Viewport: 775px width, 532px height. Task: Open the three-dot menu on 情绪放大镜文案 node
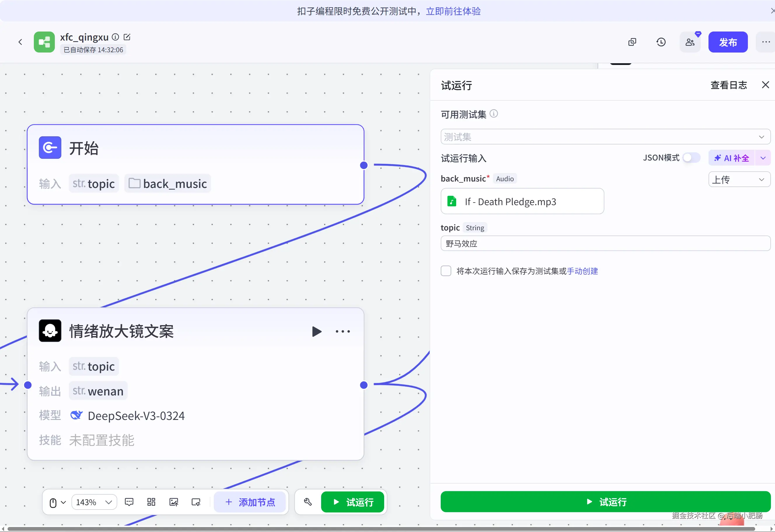click(342, 331)
